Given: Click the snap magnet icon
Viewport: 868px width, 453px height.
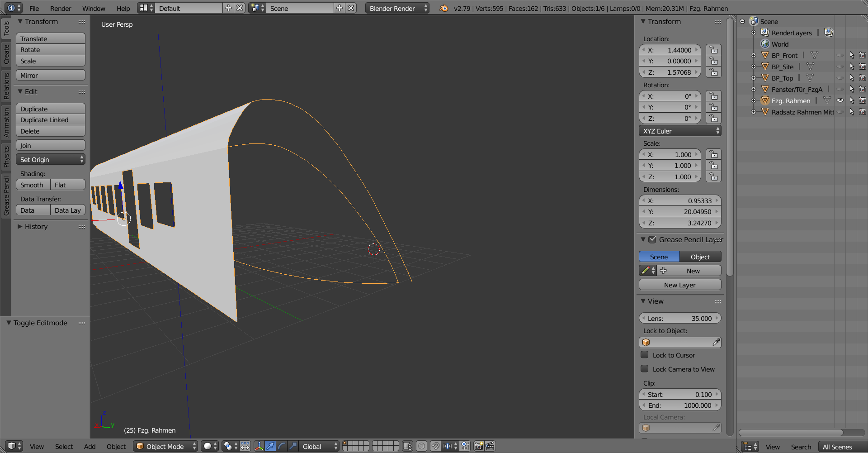Looking at the screenshot, I should [x=435, y=446].
